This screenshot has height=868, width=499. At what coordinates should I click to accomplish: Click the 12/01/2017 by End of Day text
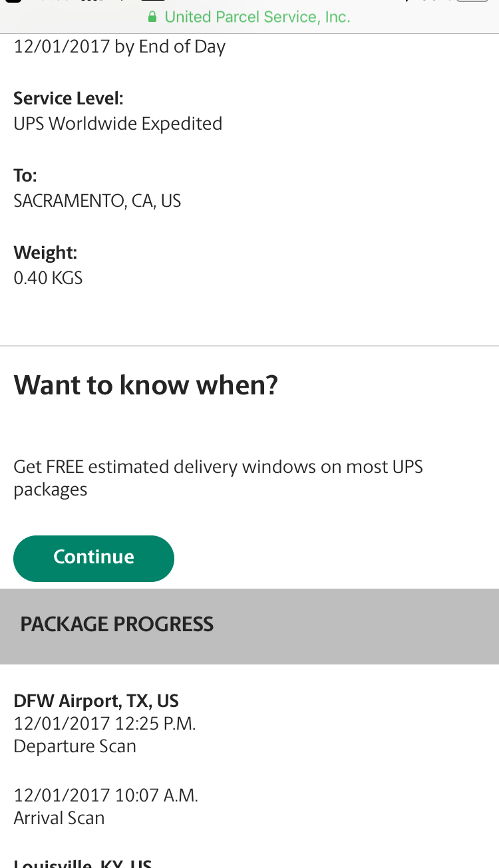point(119,47)
